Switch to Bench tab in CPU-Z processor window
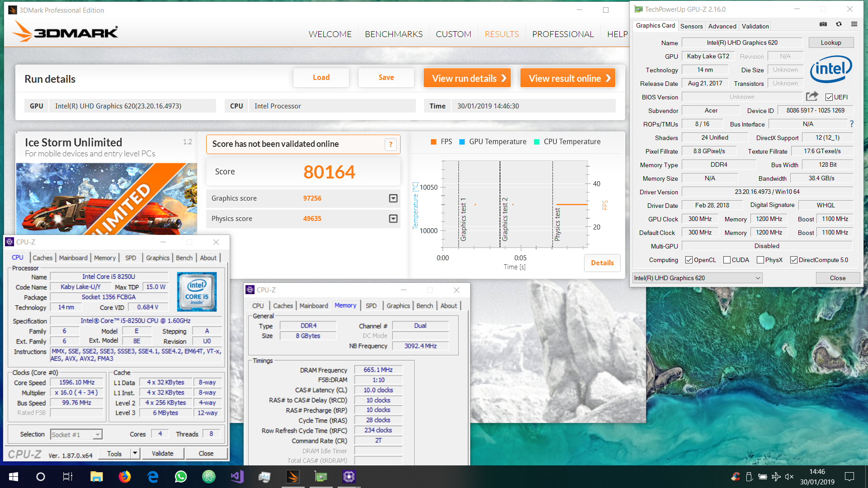This screenshot has width=868, height=488. tap(184, 258)
